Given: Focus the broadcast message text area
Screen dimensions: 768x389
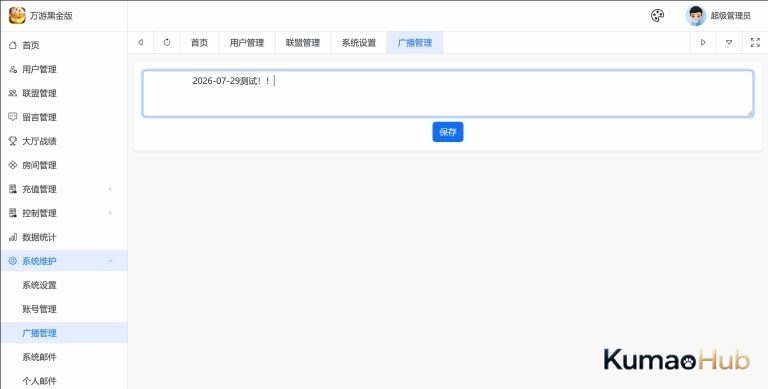Looking at the screenshot, I should [x=448, y=94].
